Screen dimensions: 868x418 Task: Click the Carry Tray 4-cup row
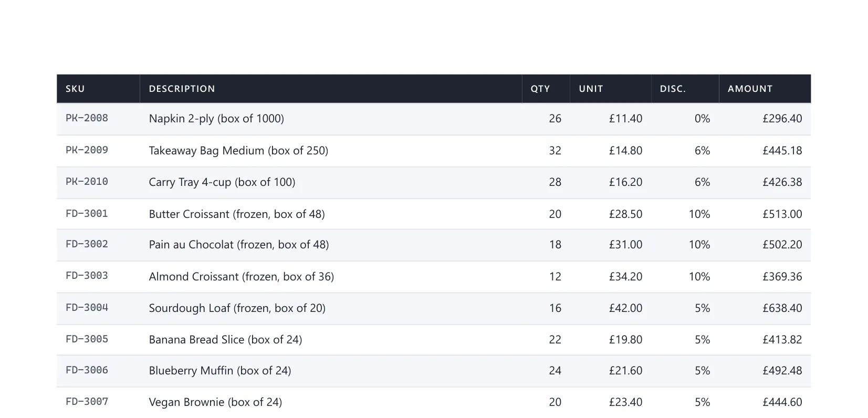tap(434, 182)
